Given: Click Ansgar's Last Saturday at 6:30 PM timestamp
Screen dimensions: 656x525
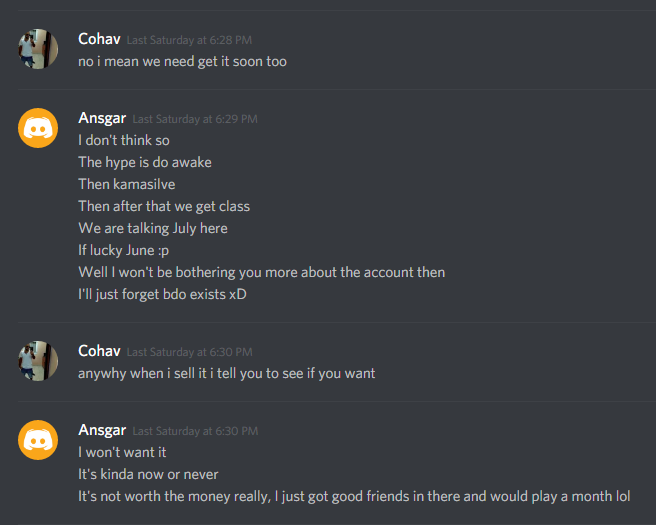Looking at the screenshot, I should (x=195, y=431).
